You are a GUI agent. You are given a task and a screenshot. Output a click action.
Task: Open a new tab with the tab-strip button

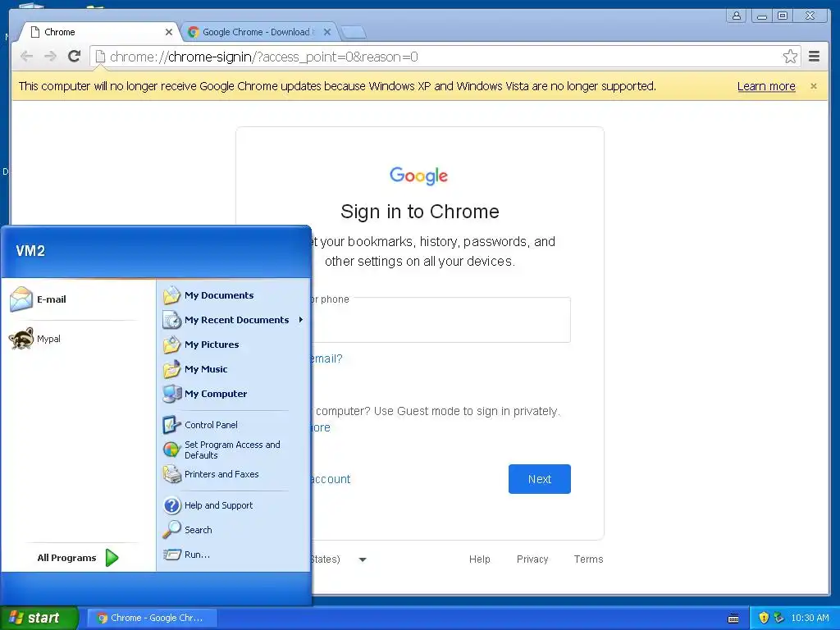[x=354, y=33]
